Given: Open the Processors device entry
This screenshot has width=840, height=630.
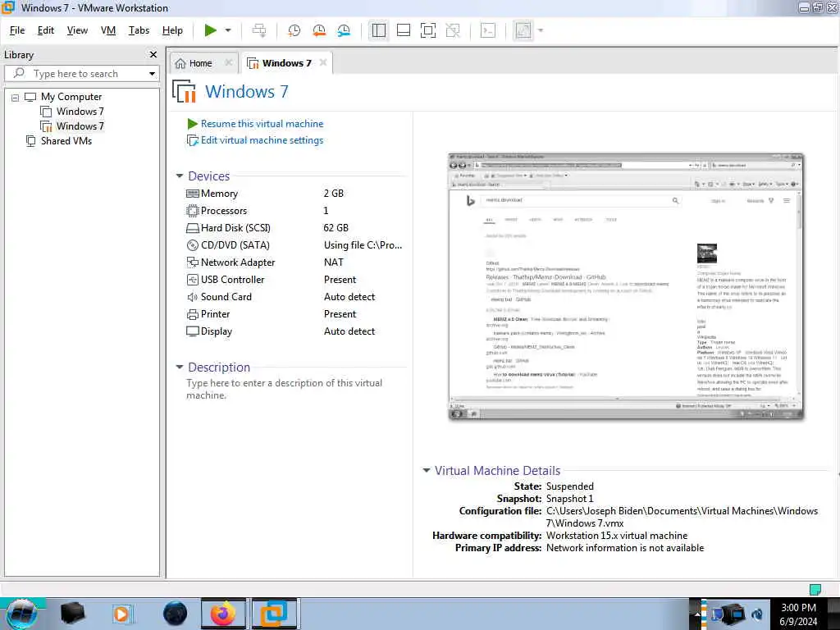Looking at the screenshot, I should 223,211.
